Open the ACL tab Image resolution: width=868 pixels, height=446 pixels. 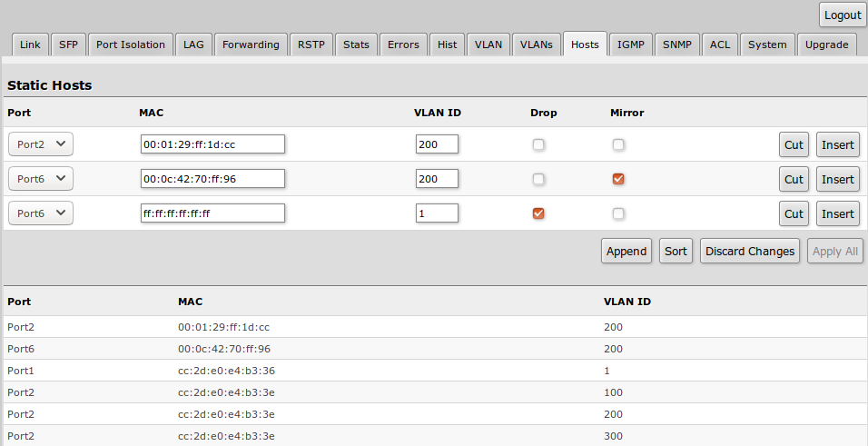pyautogui.click(x=719, y=45)
